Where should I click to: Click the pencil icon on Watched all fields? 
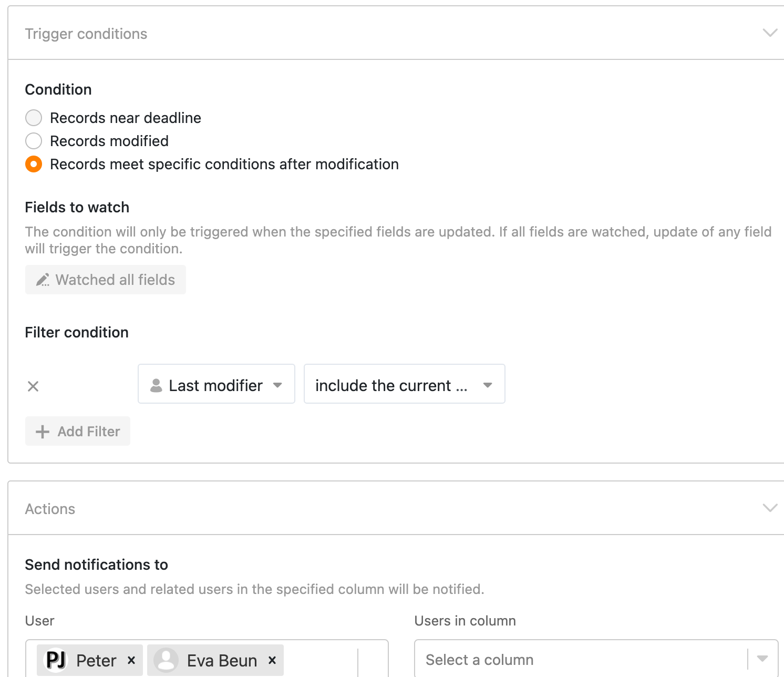click(x=43, y=280)
